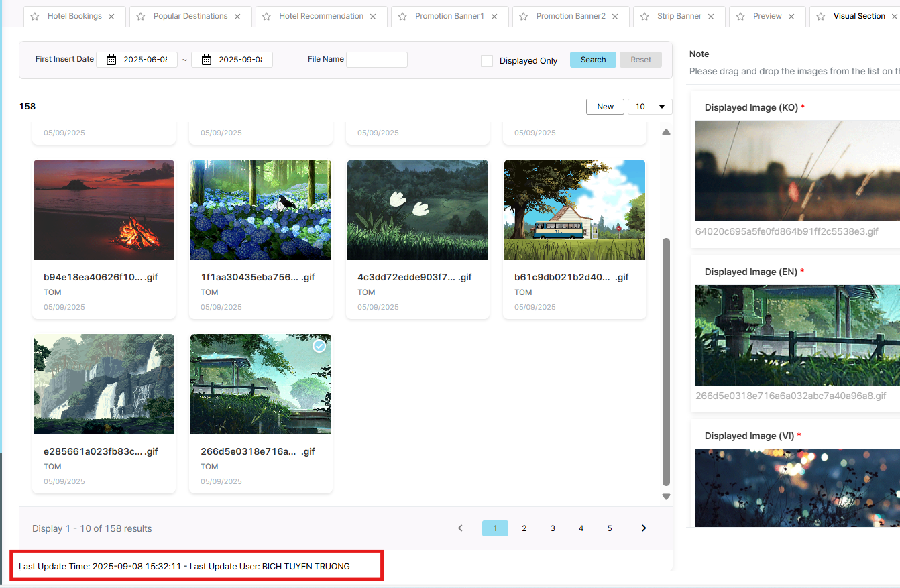Close the Popular Destinations tab
This screenshot has height=588, width=900.
pyautogui.click(x=237, y=17)
